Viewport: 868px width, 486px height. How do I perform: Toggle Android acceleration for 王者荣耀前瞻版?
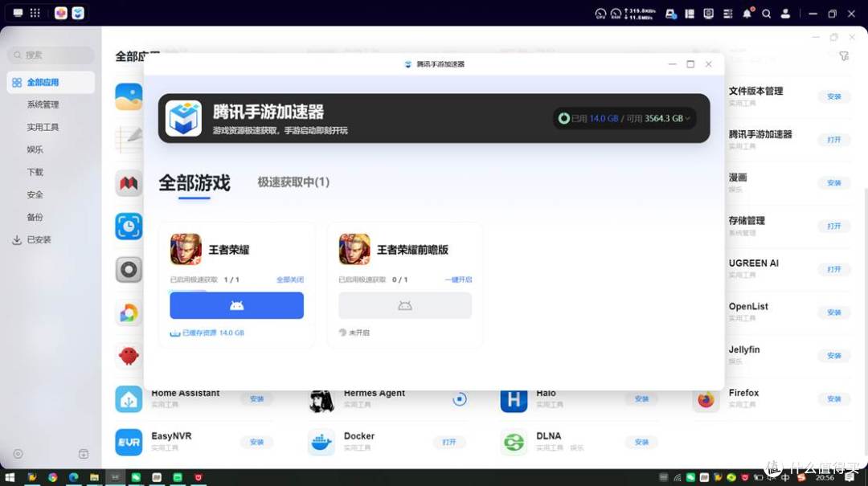[x=405, y=305]
